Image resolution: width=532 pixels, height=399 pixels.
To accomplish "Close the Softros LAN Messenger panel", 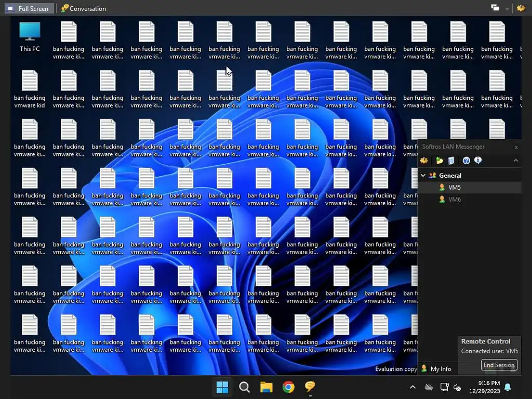I will pyautogui.click(x=516, y=147).
